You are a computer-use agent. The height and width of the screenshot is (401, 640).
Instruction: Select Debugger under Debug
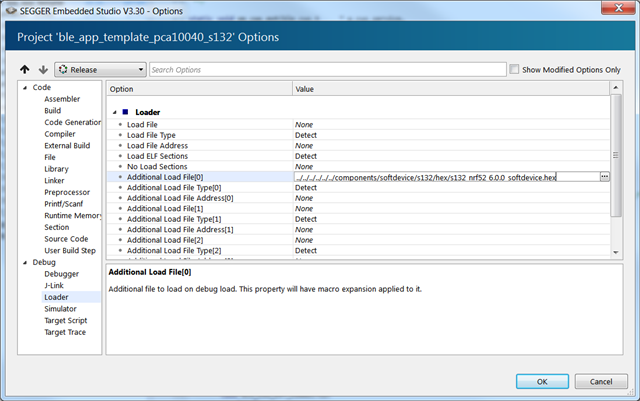pos(61,274)
